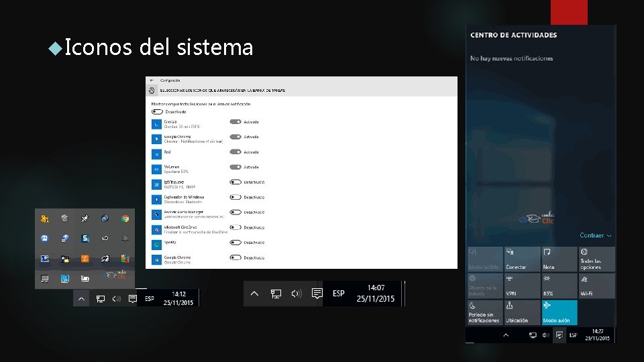Click the Chrome icon in the tray overflow popup
644x362 pixels.
pyautogui.click(x=125, y=219)
